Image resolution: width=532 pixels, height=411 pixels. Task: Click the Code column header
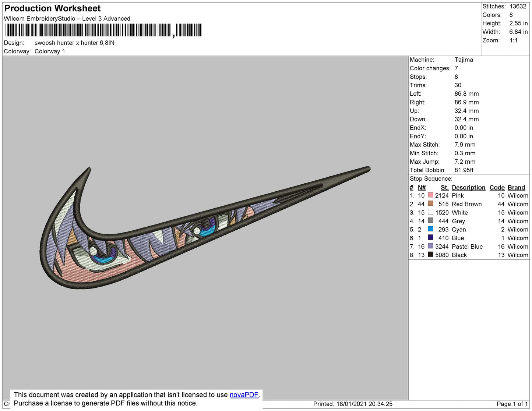click(497, 187)
